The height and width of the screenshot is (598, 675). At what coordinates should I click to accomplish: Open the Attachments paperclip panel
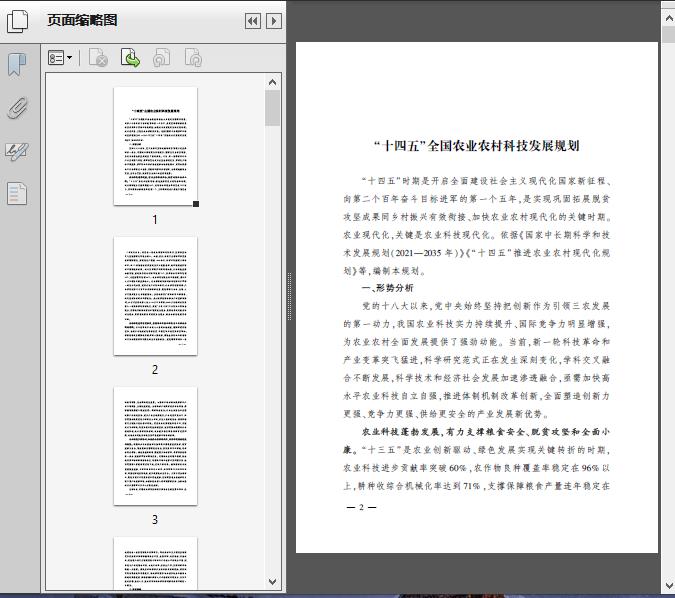(18, 107)
